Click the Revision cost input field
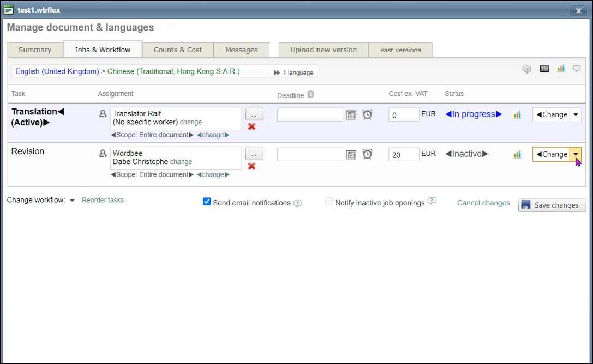Viewport: 593px width, 364px height. click(x=404, y=155)
